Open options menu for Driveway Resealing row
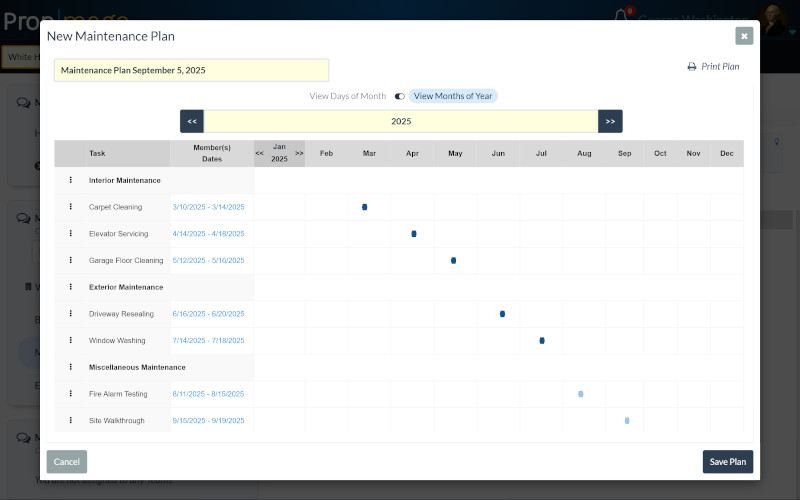The height and width of the screenshot is (500, 800). coord(71,314)
